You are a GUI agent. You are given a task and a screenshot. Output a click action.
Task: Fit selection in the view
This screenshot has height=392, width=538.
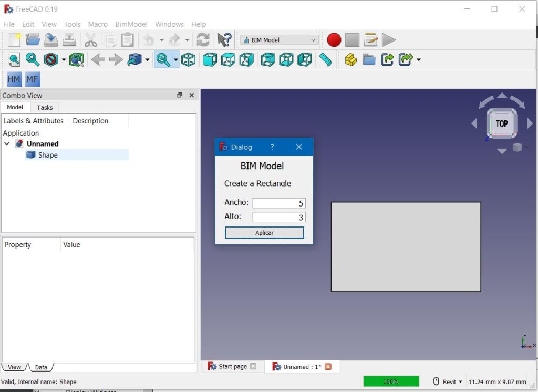(x=33, y=60)
